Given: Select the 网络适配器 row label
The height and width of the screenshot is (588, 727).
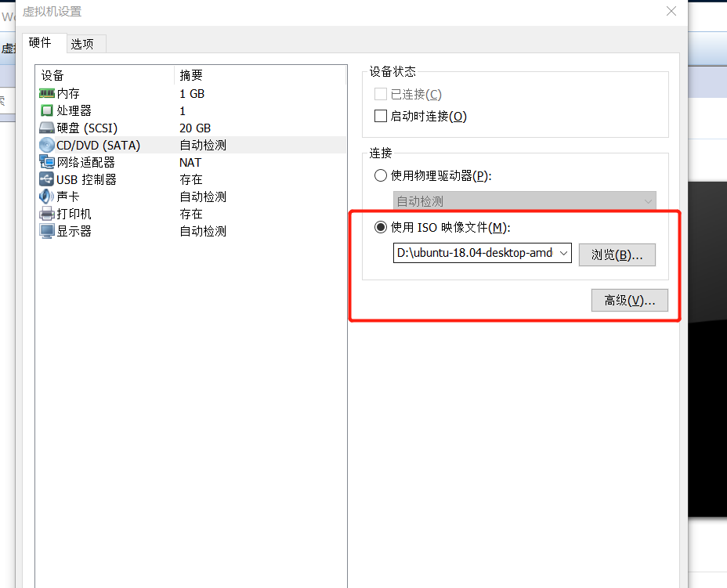Looking at the screenshot, I should click(85, 162).
